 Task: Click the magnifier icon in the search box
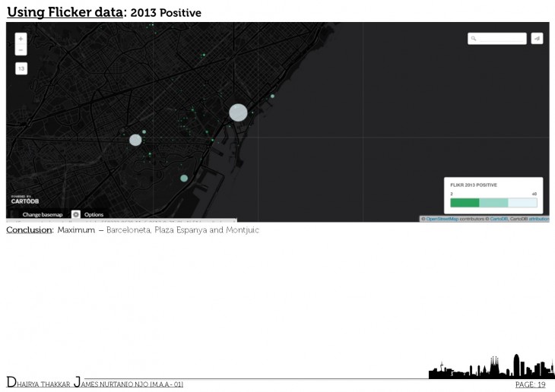pos(474,38)
